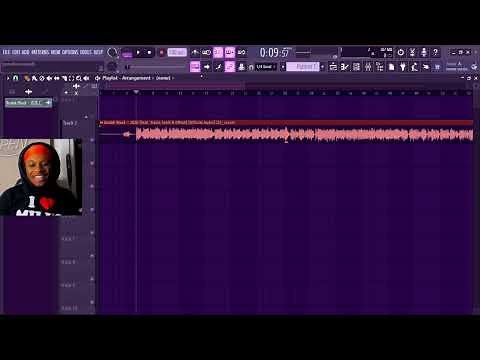The width and height of the screenshot is (480, 360).
Task: Toggle the link/pencil step edit button
Action: tap(218, 67)
